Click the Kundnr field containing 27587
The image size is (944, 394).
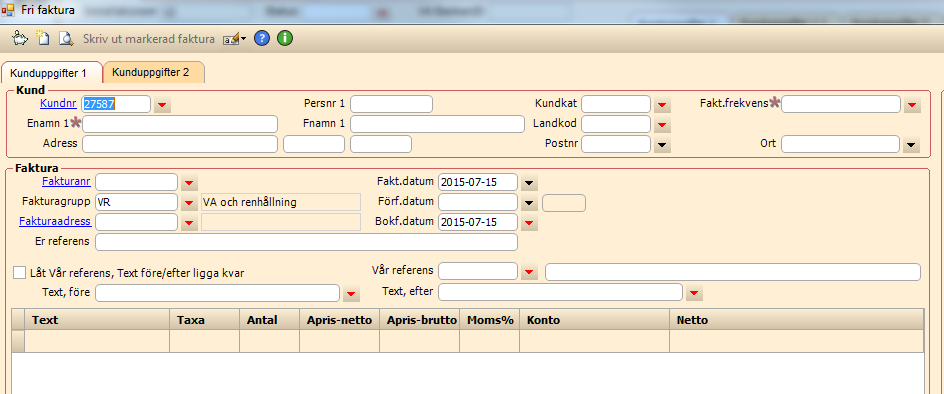click(116, 104)
